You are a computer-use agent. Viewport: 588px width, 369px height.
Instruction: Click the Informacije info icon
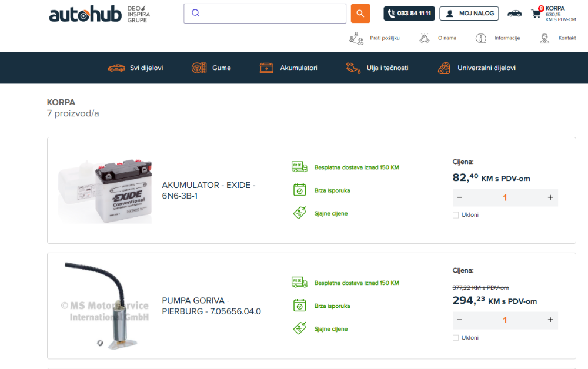click(x=481, y=38)
